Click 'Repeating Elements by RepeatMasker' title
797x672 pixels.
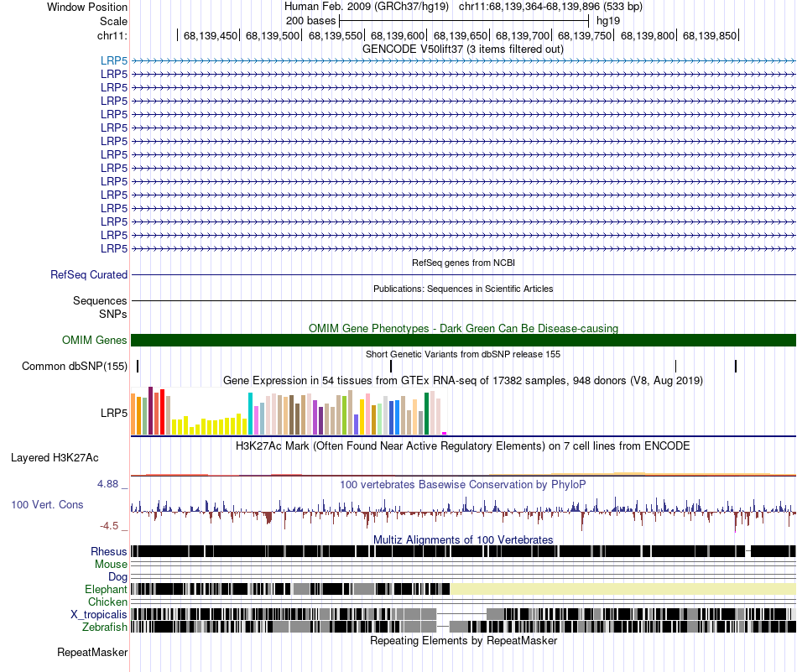[x=463, y=640]
